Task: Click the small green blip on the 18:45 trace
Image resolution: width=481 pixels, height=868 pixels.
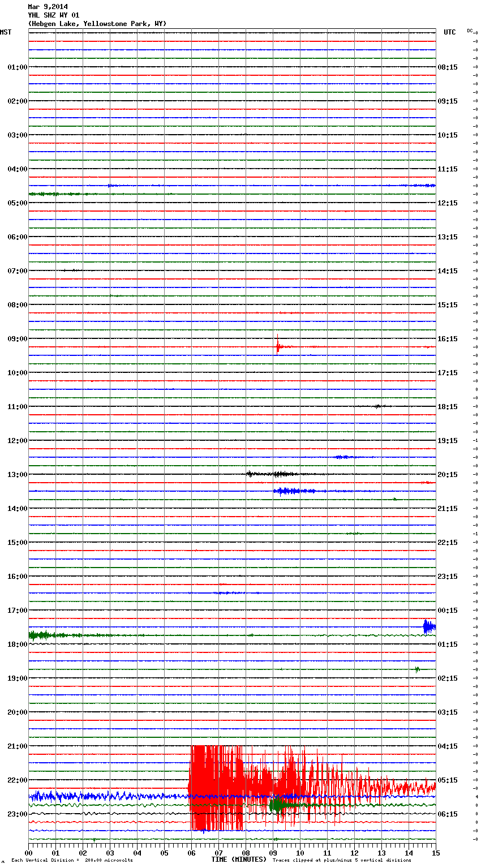Action: (x=417, y=669)
